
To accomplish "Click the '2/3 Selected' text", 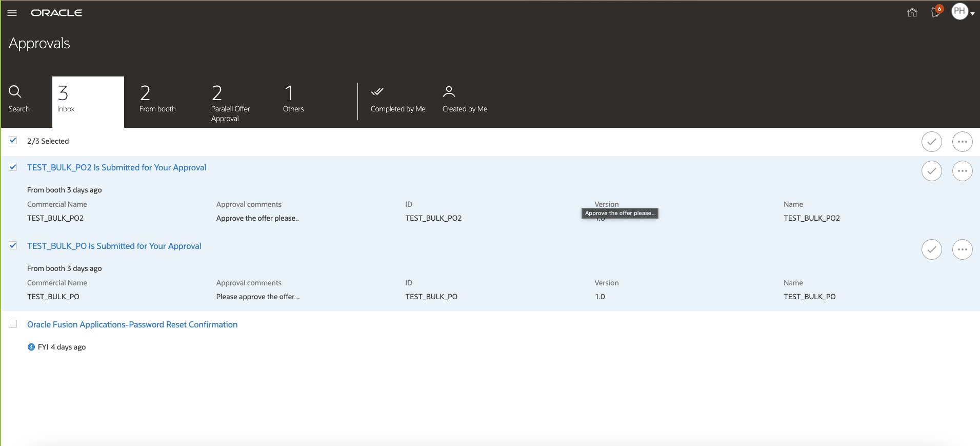I will pyautogui.click(x=48, y=141).
